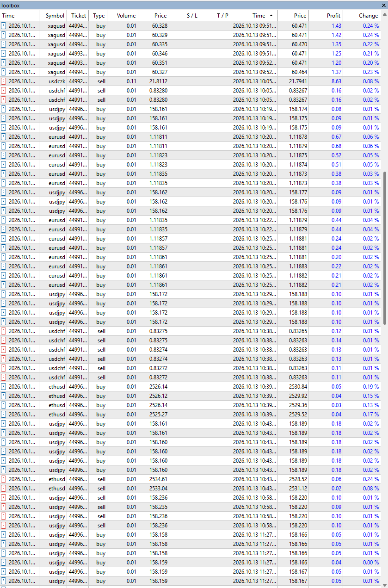
Task: Select the close price 60.470
Action: click(299, 44)
